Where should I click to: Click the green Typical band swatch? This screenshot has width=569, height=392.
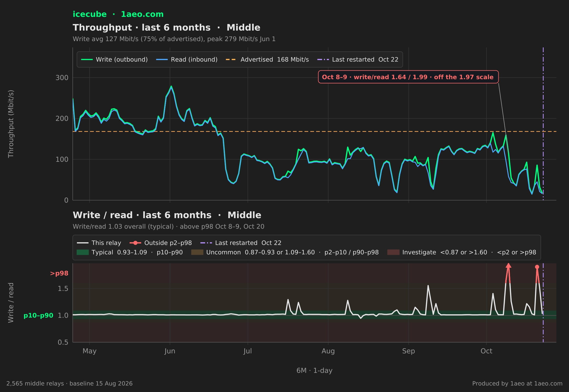click(x=83, y=252)
